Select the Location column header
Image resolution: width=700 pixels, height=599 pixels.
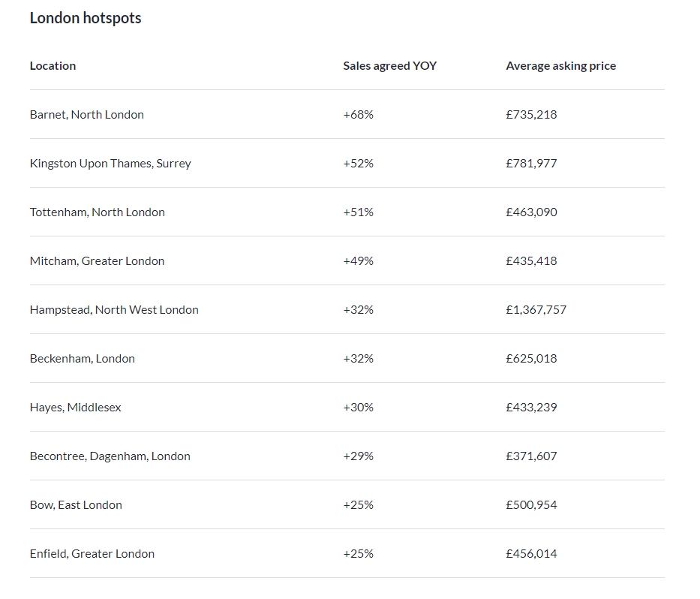53,65
